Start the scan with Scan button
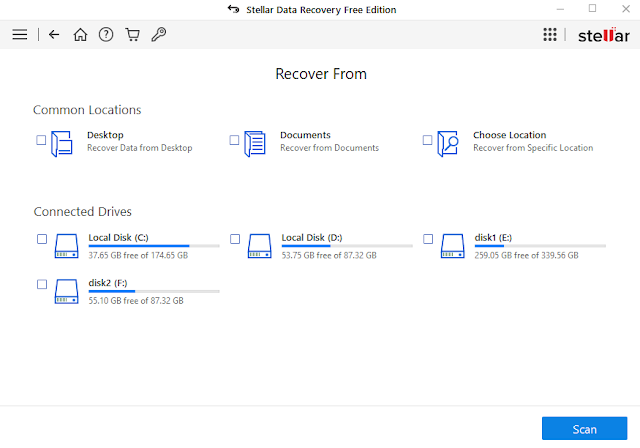The image size is (640, 448). 584,428
